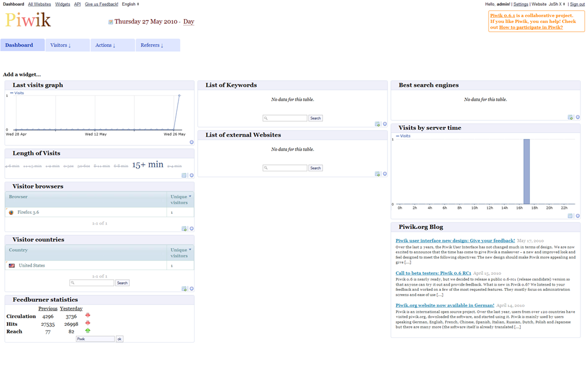
Task: Click the Visits legend in Last visits graph
Action: point(17,93)
